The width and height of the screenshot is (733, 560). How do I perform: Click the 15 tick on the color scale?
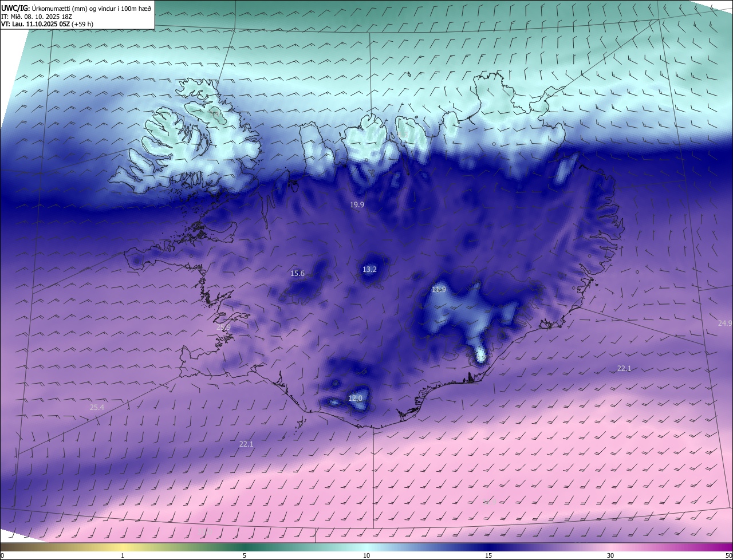pyautogui.click(x=488, y=555)
